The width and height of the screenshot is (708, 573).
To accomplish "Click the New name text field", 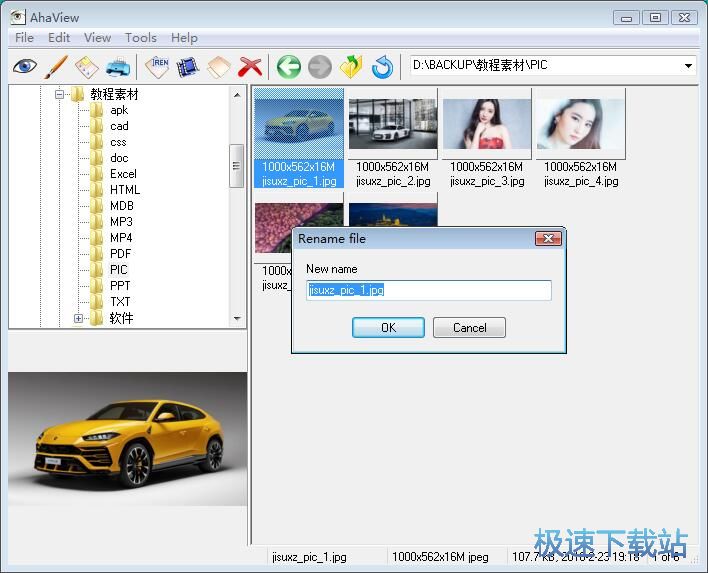I will [428, 290].
